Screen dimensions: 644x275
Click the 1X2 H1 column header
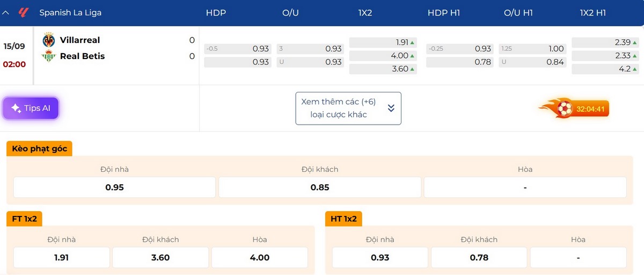(x=593, y=12)
